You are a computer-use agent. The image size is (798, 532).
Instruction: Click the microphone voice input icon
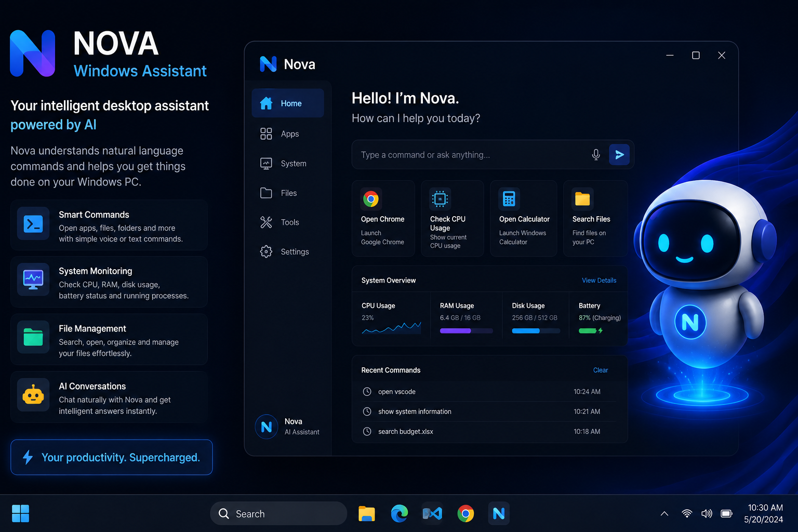pyautogui.click(x=596, y=154)
